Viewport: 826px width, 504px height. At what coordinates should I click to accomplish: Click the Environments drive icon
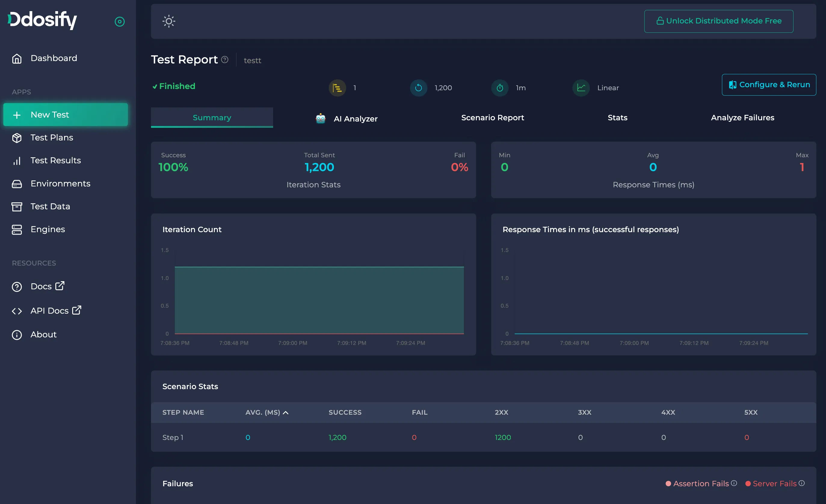(x=17, y=184)
